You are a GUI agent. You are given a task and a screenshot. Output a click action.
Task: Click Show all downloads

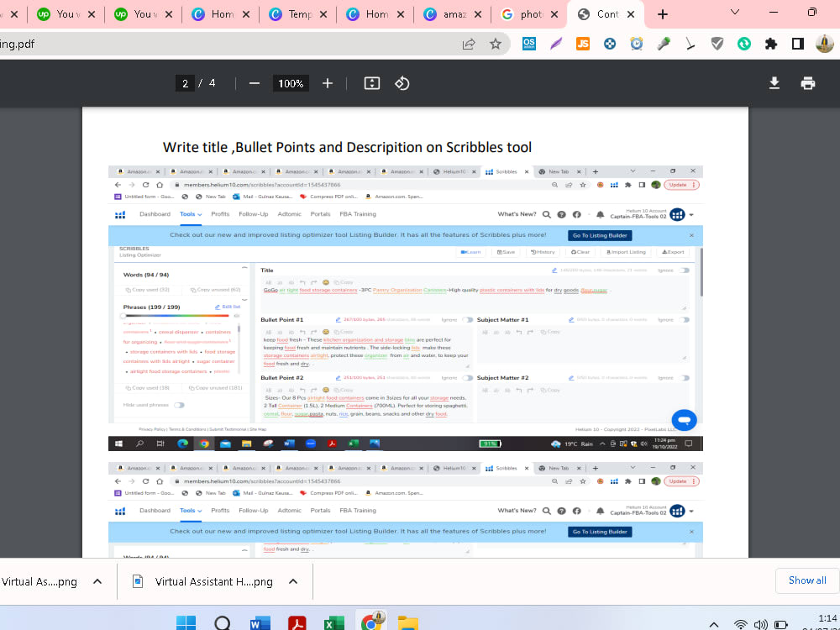coord(806,580)
